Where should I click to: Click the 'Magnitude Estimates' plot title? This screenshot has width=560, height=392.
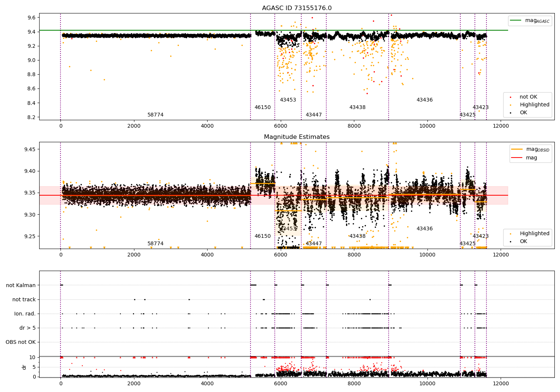tap(297, 137)
